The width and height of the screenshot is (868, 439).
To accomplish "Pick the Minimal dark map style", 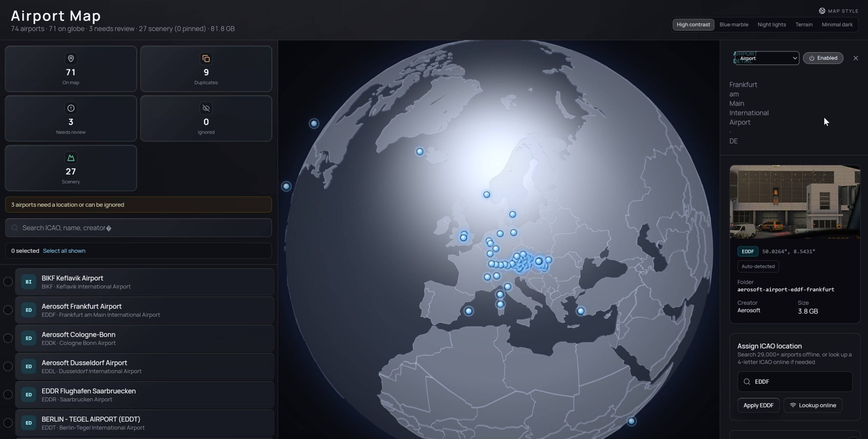I will click(x=837, y=24).
